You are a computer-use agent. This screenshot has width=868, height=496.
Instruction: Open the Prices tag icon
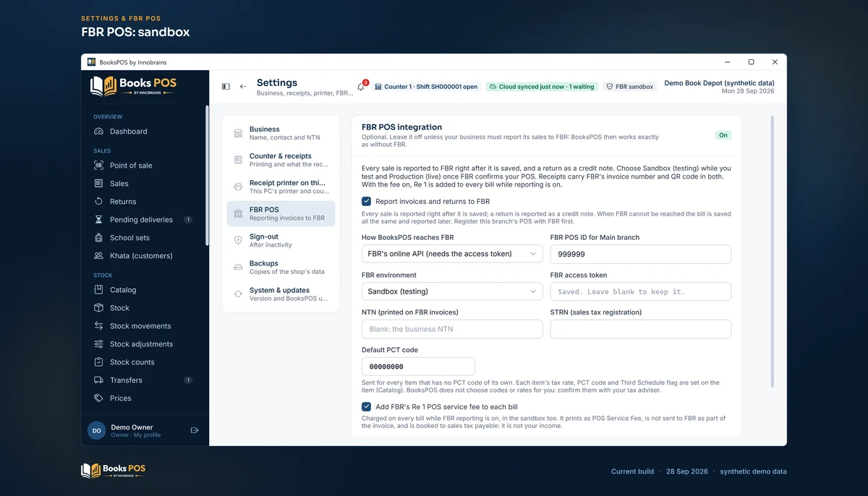99,398
